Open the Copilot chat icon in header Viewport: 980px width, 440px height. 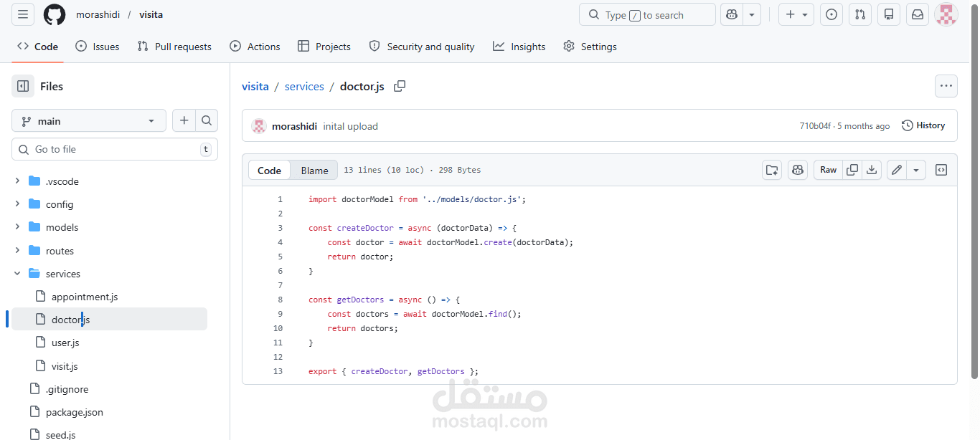pos(732,14)
